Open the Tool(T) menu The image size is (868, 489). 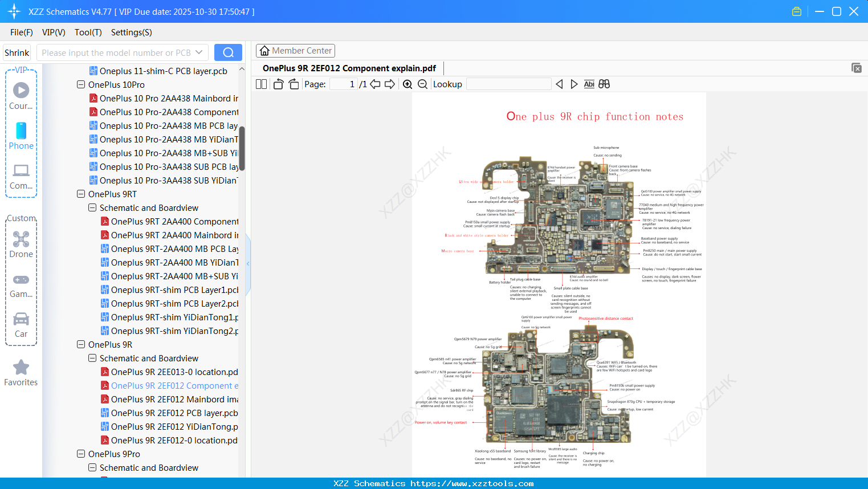(88, 32)
